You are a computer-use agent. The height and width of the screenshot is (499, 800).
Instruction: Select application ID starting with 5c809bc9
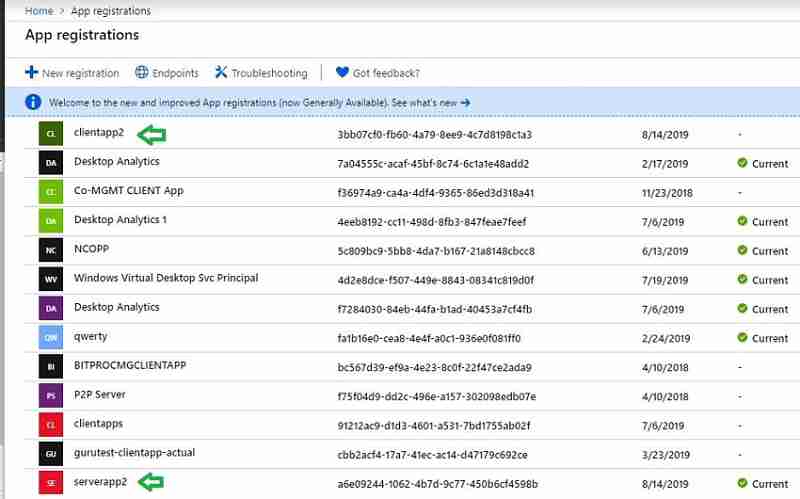pos(436,251)
